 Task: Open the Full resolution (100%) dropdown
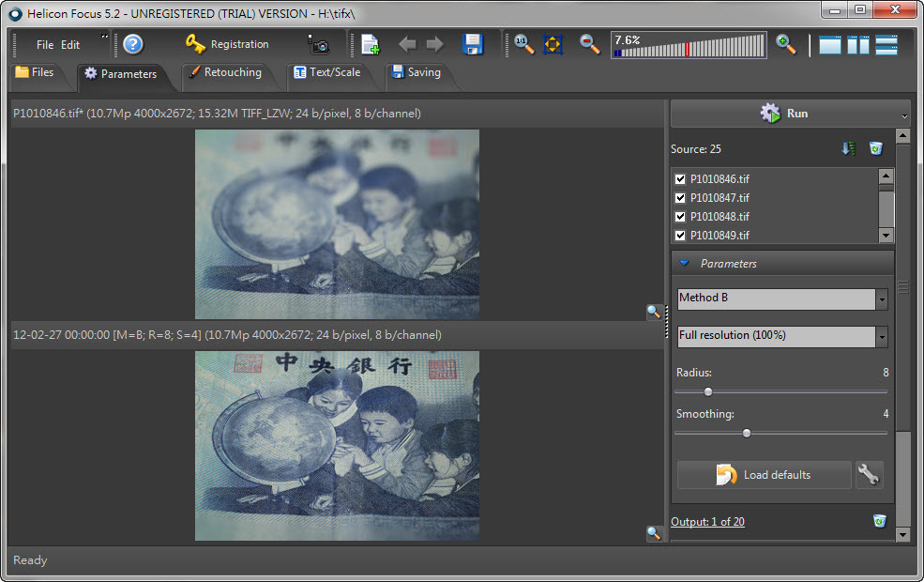[x=882, y=337]
